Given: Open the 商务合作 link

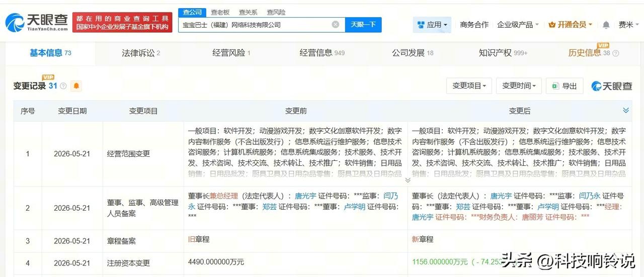Looking at the screenshot, I should 474,25.
